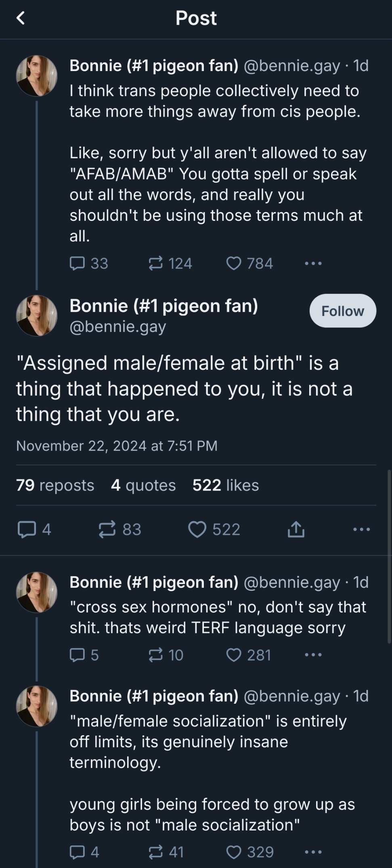Open more options on the main post

point(361,529)
